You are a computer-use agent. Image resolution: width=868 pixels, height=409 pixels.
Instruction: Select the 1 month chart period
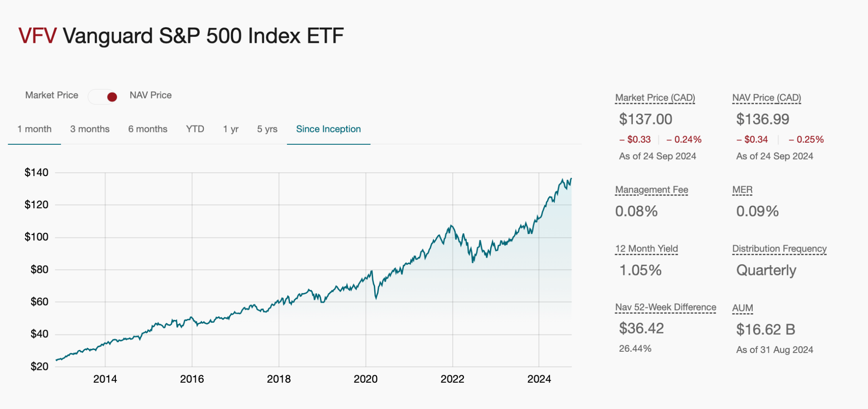[34, 129]
